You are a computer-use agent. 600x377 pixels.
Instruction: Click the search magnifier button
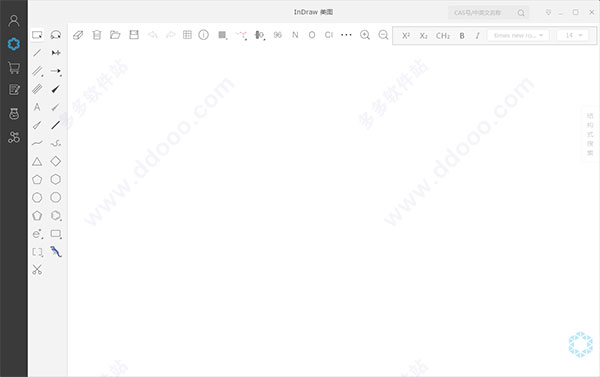[x=521, y=13]
